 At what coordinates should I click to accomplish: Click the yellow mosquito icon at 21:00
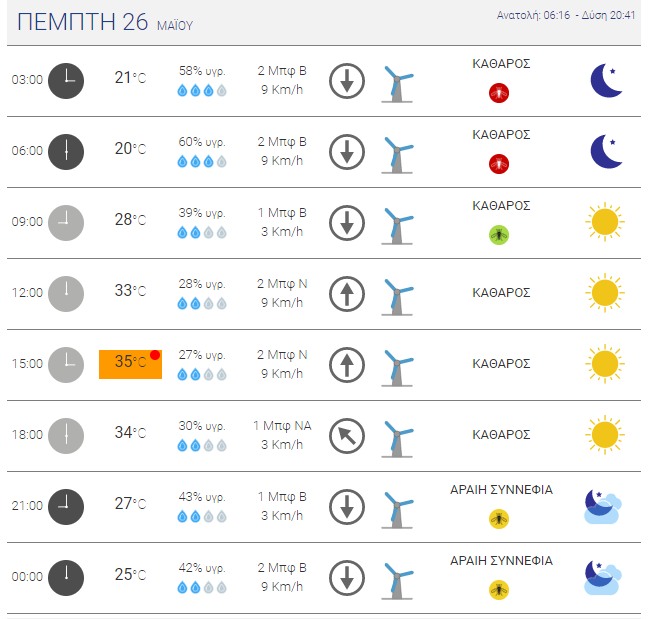tap(499, 519)
